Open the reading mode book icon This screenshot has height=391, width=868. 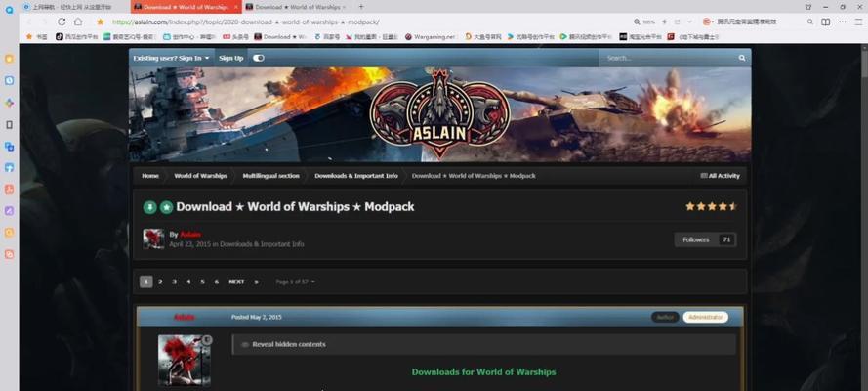(x=825, y=22)
